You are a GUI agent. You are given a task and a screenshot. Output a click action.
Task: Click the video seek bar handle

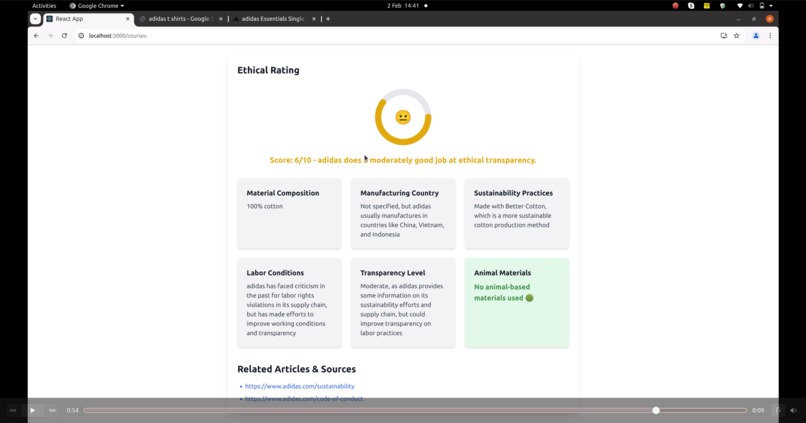656,410
